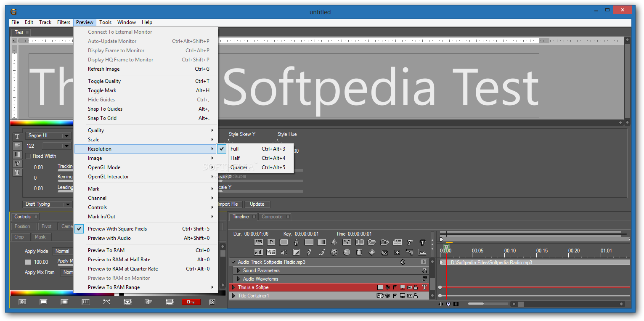Toggle Preview With Square Pixels option
The image size is (644, 321).
(x=146, y=229)
